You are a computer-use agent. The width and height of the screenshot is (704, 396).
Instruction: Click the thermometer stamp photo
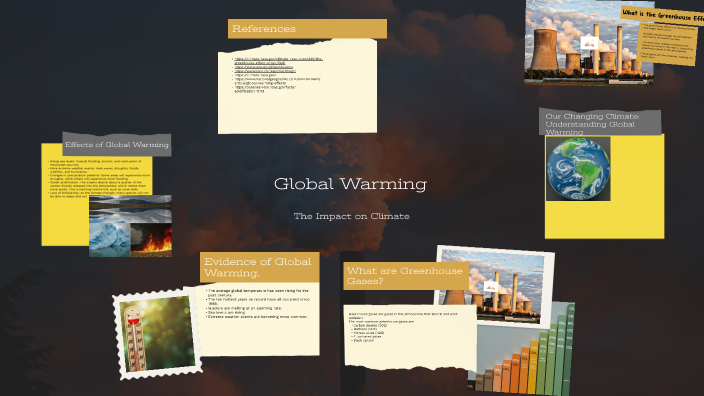click(x=158, y=334)
